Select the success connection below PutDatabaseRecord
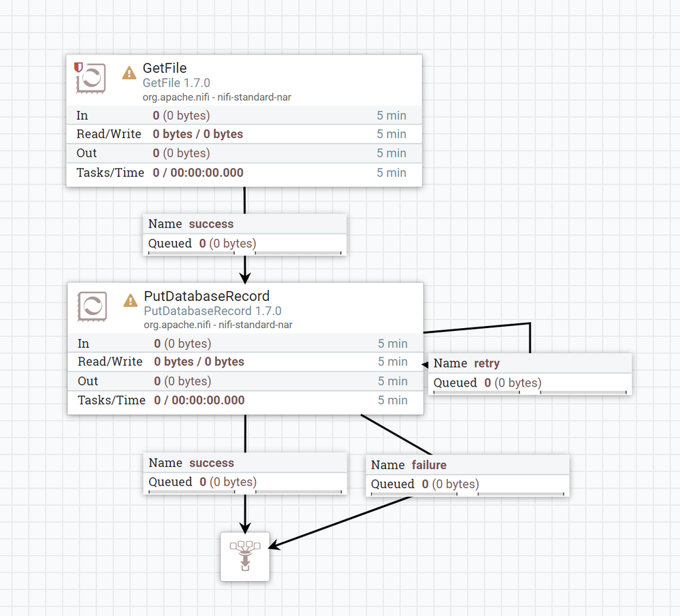This screenshot has height=616, width=680. pos(246,473)
